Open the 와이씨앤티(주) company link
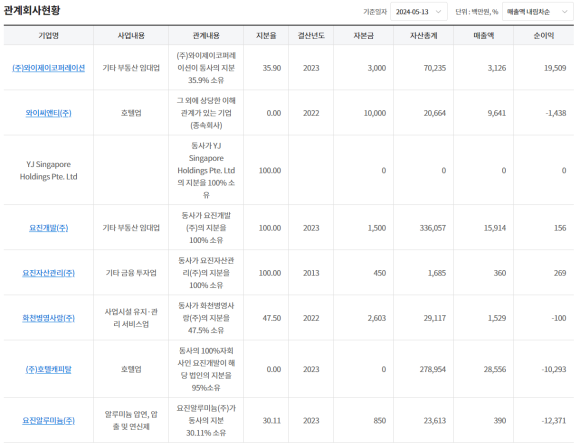The image size is (580, 448). 48,113
